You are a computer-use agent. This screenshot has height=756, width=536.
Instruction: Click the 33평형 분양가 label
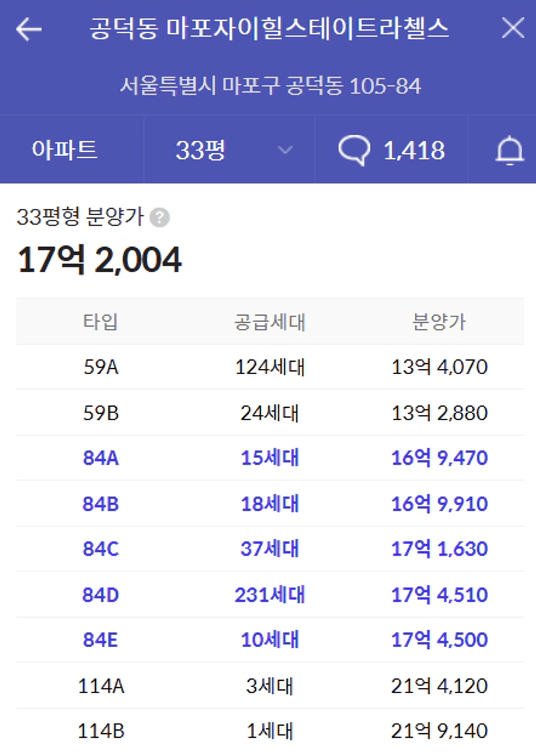tap(80, 217)
